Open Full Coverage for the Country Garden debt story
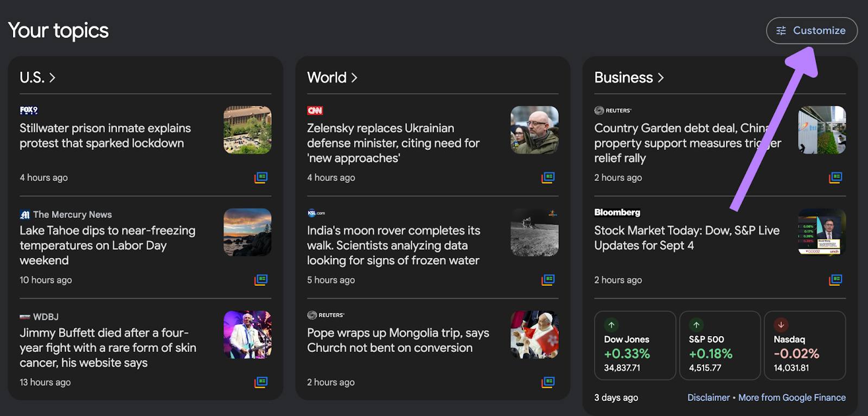This screenshot has height=416, width=868. 835,178
